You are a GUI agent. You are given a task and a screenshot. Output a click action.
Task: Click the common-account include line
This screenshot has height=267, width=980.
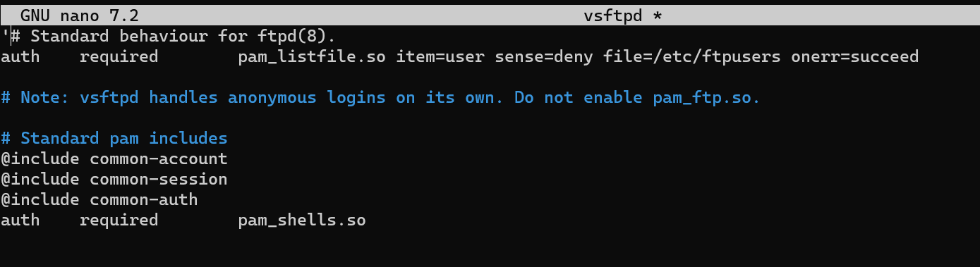(114, 159)
